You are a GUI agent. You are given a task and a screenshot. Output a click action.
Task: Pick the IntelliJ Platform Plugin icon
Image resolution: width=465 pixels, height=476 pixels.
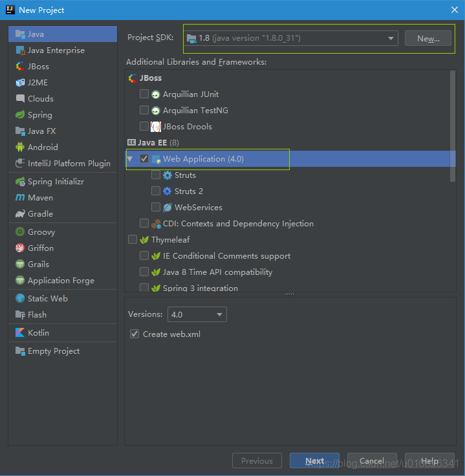tap(20, 163)
